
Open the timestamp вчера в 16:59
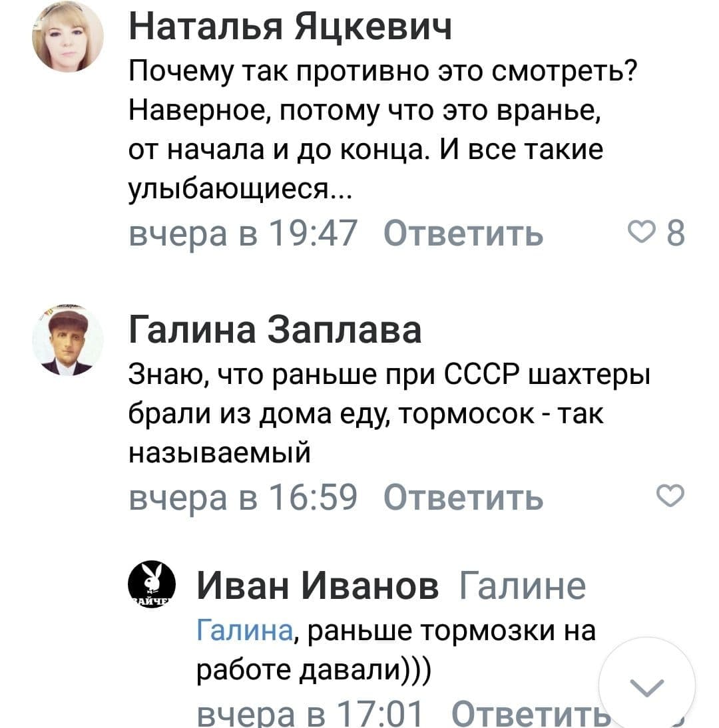pyautogui.click(x=244, y=496)
